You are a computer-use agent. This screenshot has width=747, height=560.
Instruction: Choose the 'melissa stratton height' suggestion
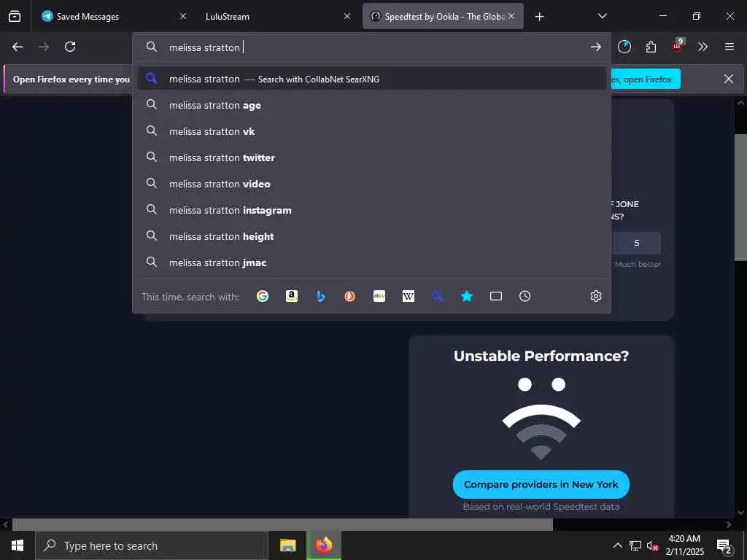[x=371, y=236]
